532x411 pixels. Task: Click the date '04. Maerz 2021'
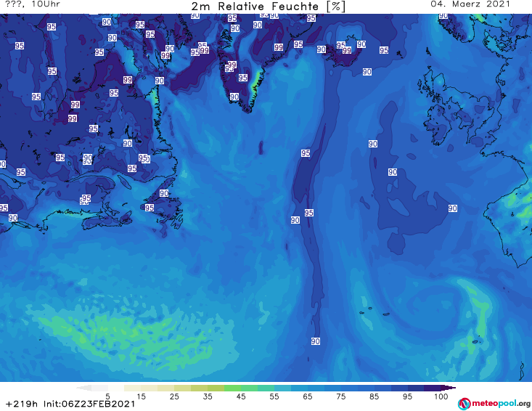(470, 4)
